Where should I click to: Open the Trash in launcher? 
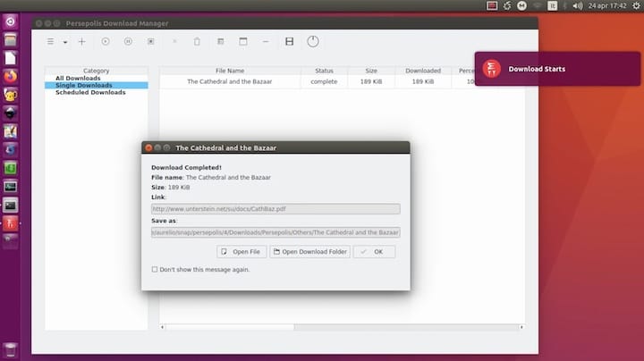click(x=10, y=350)
